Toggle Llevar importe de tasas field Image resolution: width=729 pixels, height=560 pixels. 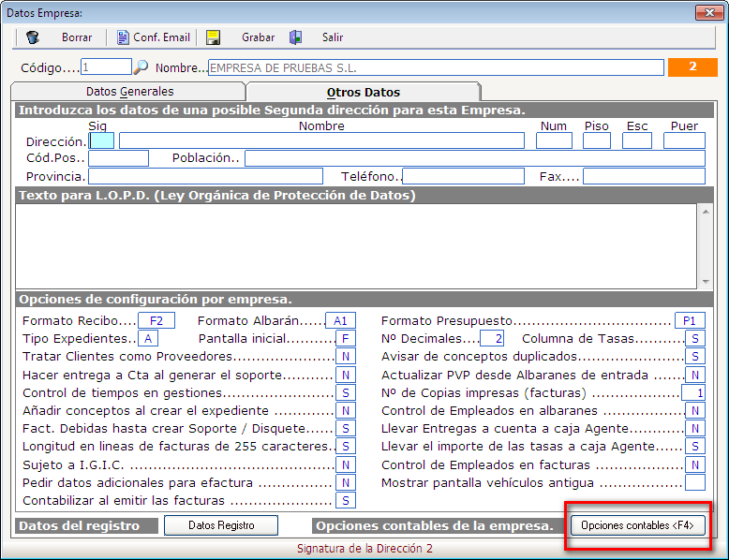click(x=695, y=446)
